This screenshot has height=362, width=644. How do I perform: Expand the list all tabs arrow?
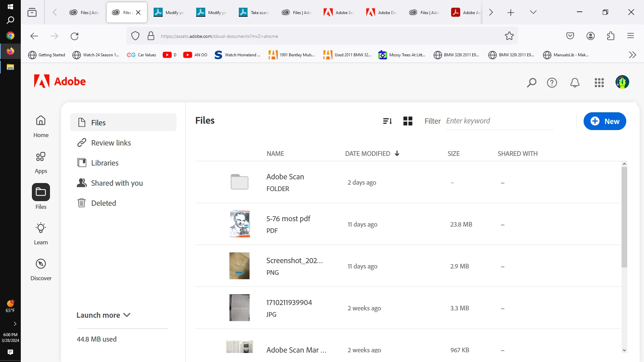point(533,12)
